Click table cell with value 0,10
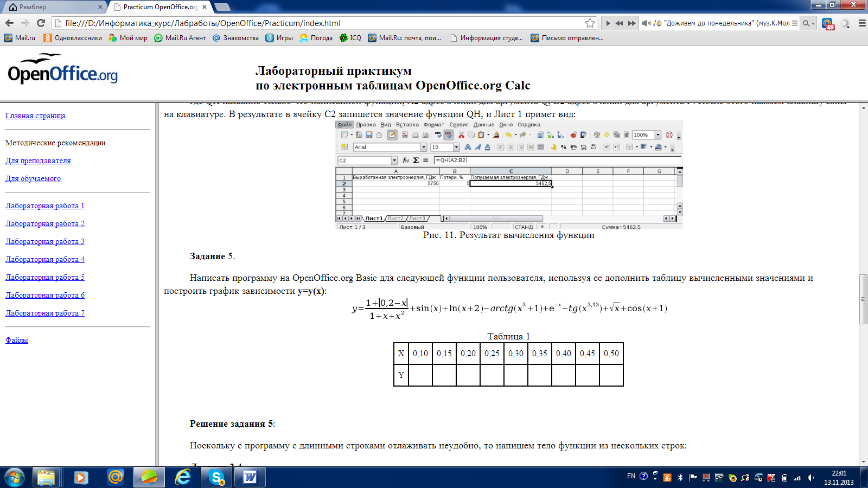Viewport: 868px width, 488px height. (420, 354)
